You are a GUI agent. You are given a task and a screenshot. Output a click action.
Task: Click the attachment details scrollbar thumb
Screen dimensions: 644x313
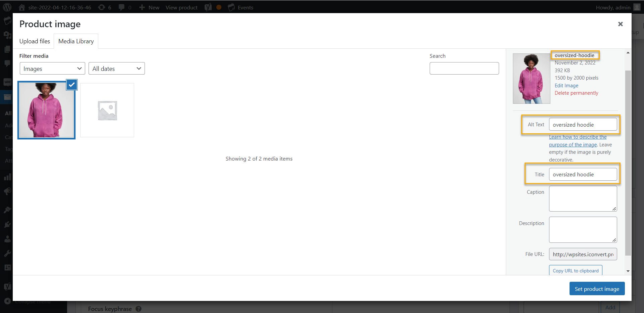pos(628,163)
